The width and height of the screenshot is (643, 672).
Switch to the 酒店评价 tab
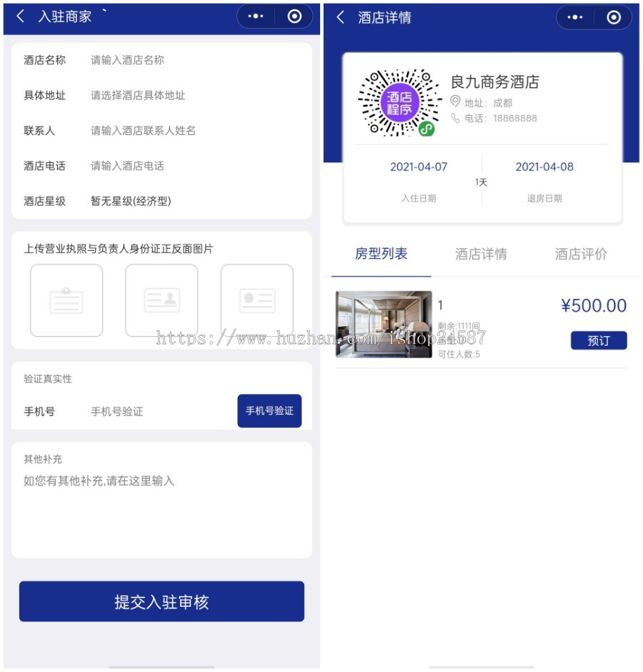click(581, 254)
